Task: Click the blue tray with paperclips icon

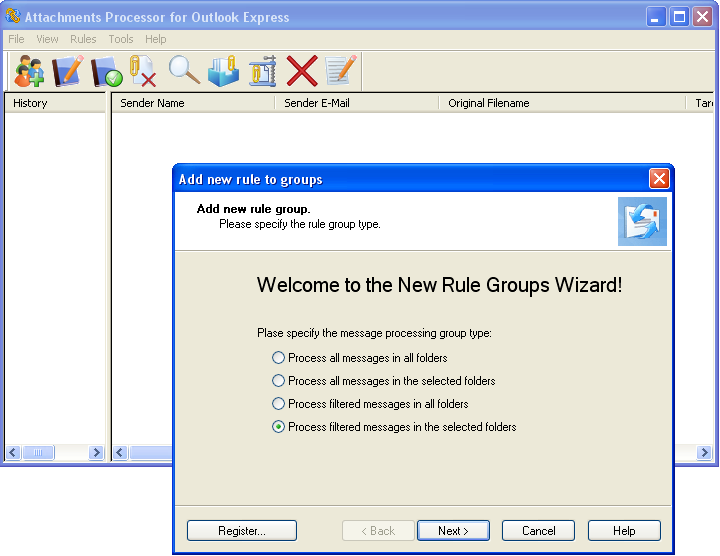Action: tap(223, 71)
